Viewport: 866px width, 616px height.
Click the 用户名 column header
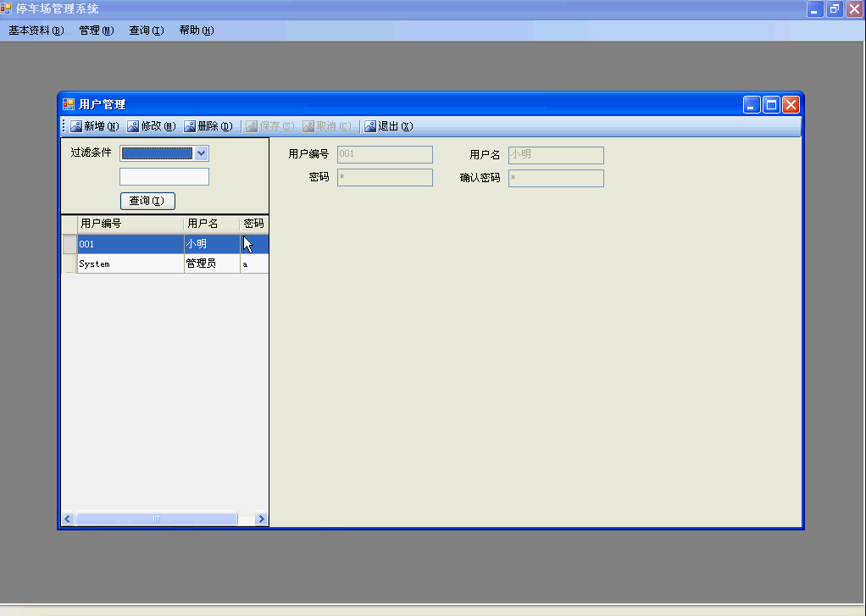click(x=211, y=225)
